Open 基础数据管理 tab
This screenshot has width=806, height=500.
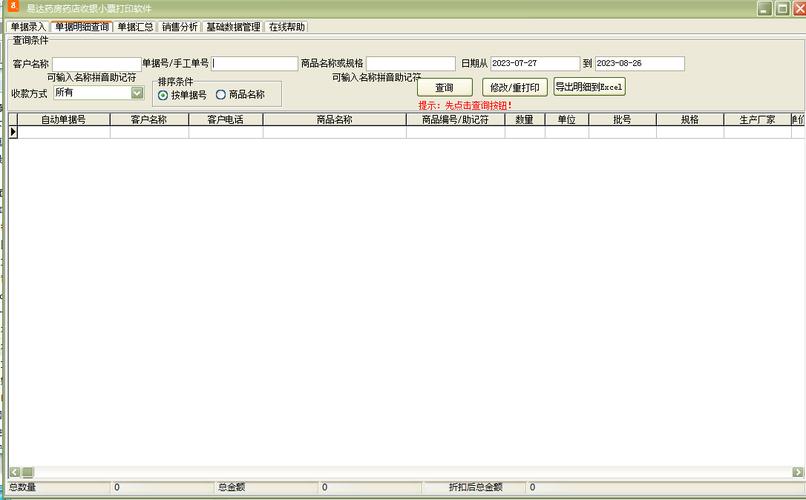pos(233,27)
